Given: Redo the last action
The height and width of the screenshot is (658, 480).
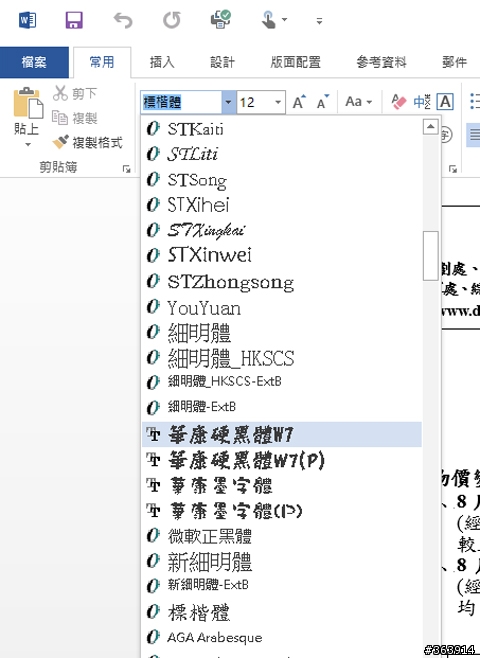Looking at the screenshot, I should 172,20.
